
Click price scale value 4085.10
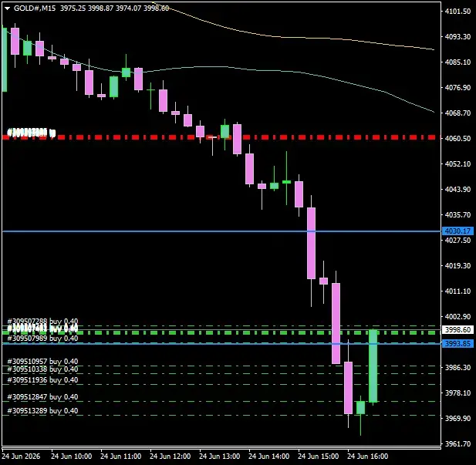click(x=457, y=62)
